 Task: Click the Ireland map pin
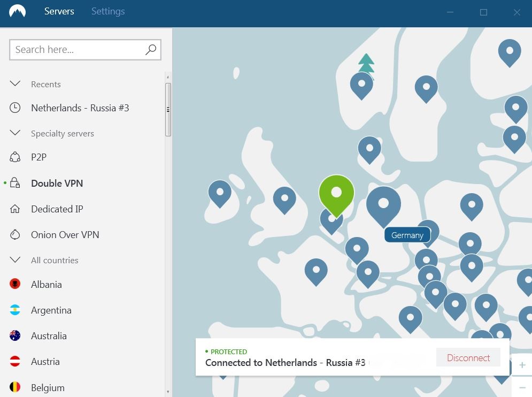click(220, 193)
